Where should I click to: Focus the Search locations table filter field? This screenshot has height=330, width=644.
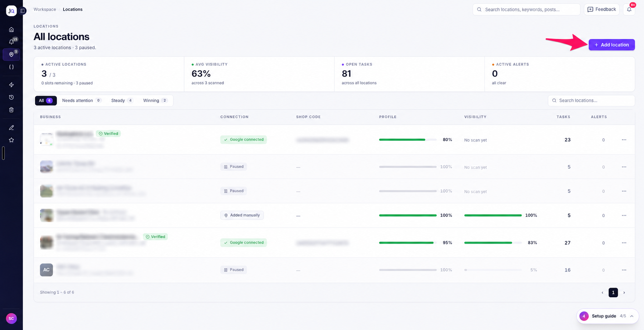click(591, 101)
